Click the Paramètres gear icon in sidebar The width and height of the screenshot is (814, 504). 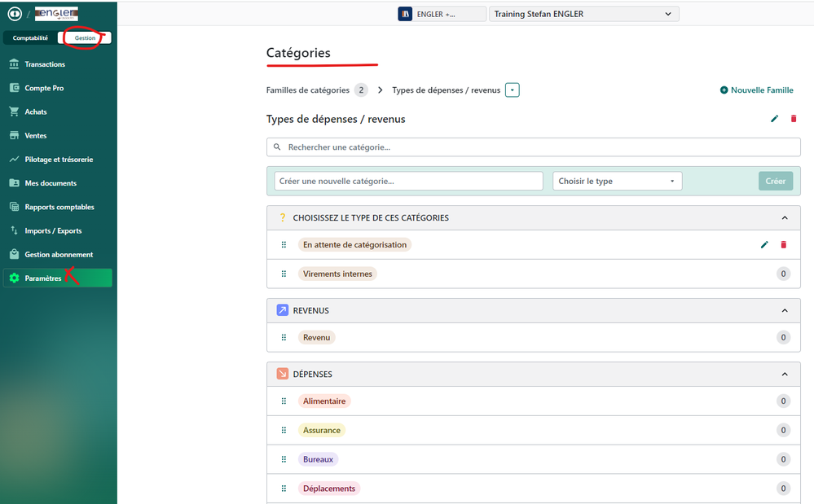[14, 278]
